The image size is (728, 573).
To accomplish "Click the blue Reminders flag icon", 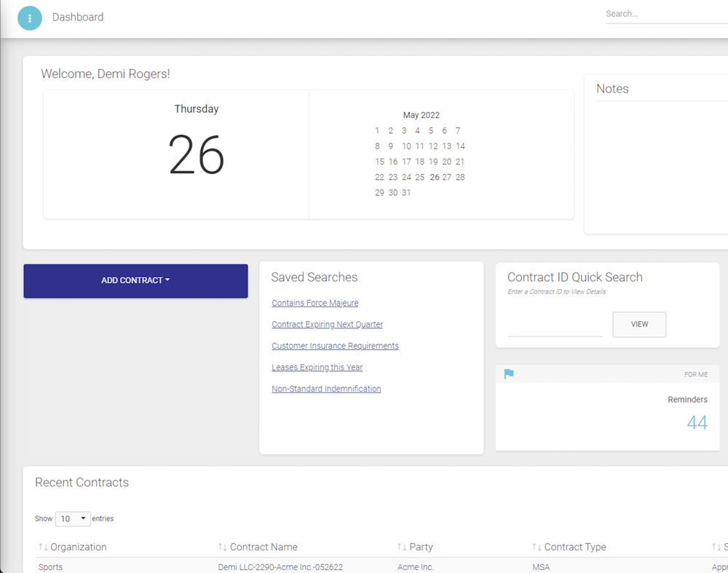I will tap(509, 374).
